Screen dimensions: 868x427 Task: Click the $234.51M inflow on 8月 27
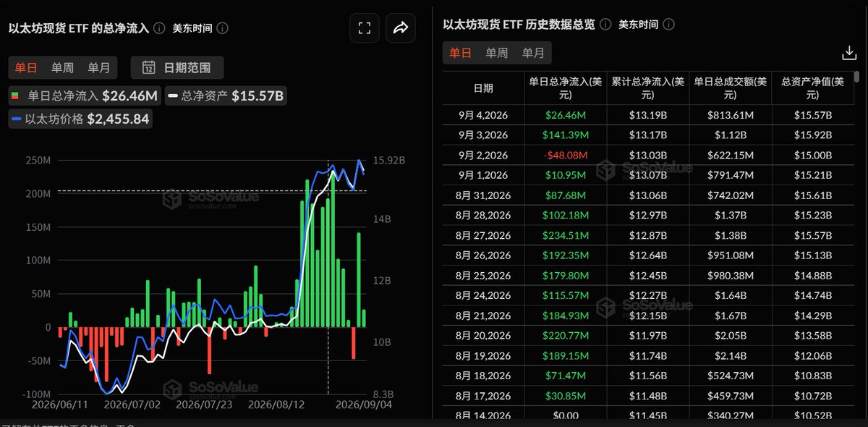[565, 236]
